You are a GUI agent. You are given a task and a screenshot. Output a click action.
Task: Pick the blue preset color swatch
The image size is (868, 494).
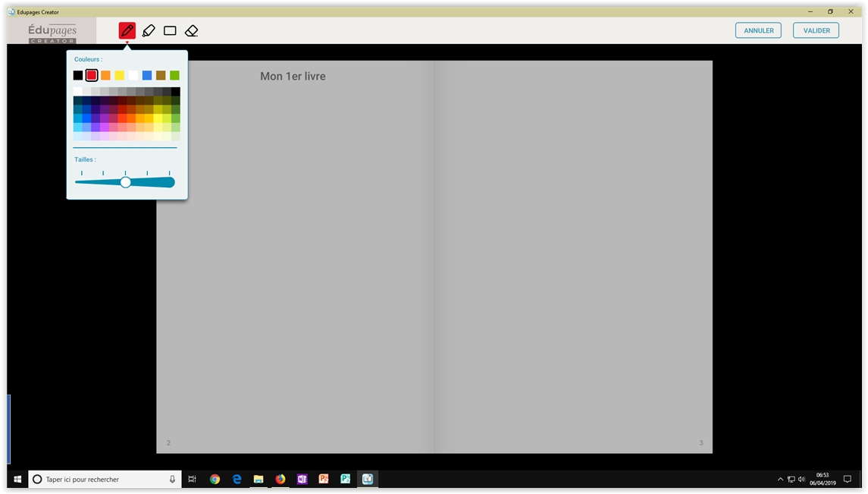tap(147, 75)
